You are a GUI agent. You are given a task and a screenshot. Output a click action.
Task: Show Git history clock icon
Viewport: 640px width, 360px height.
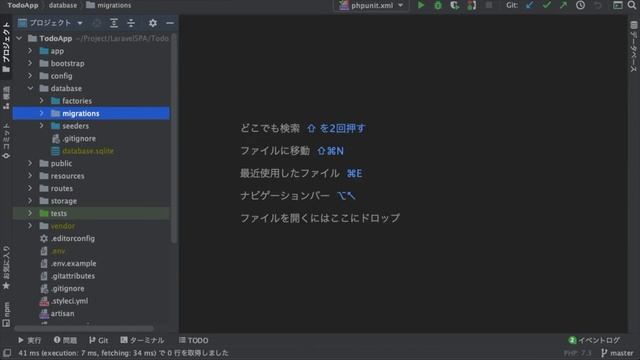[580, 5]
